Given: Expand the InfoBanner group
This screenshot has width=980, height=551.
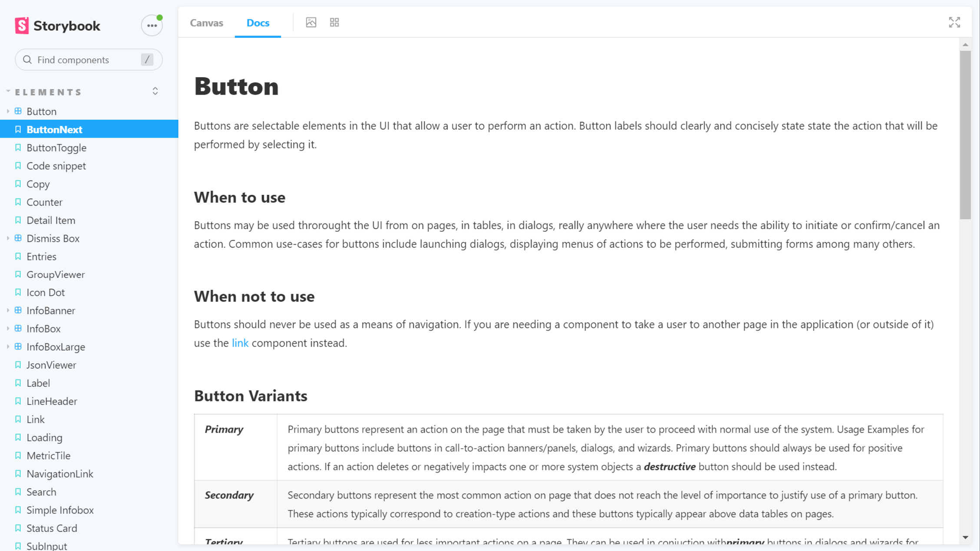Looking at the screenshot, I should tap(8, 310).
